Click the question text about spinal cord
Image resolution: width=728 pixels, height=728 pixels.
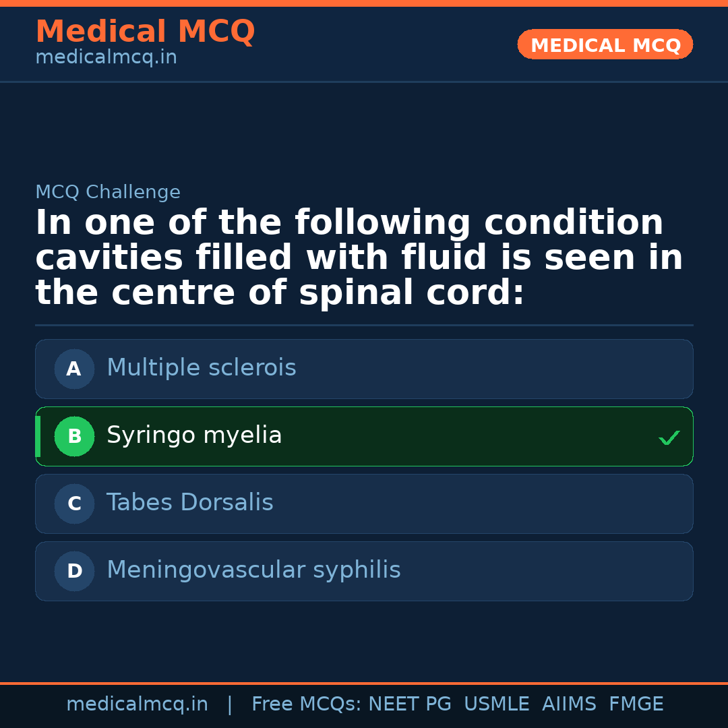pos(359,258)
